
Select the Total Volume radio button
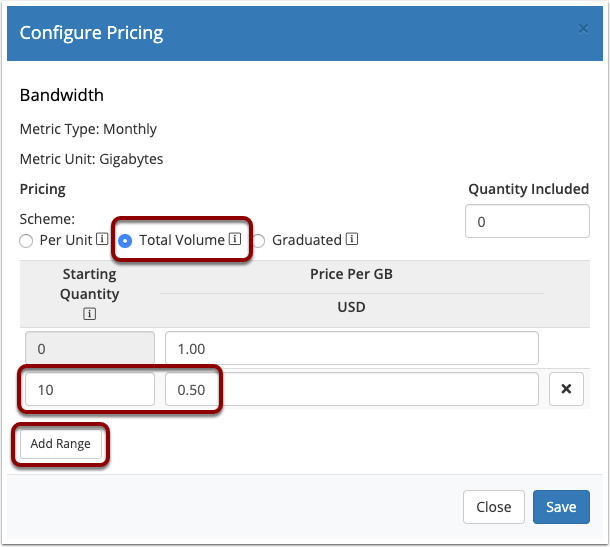[125, 241]
